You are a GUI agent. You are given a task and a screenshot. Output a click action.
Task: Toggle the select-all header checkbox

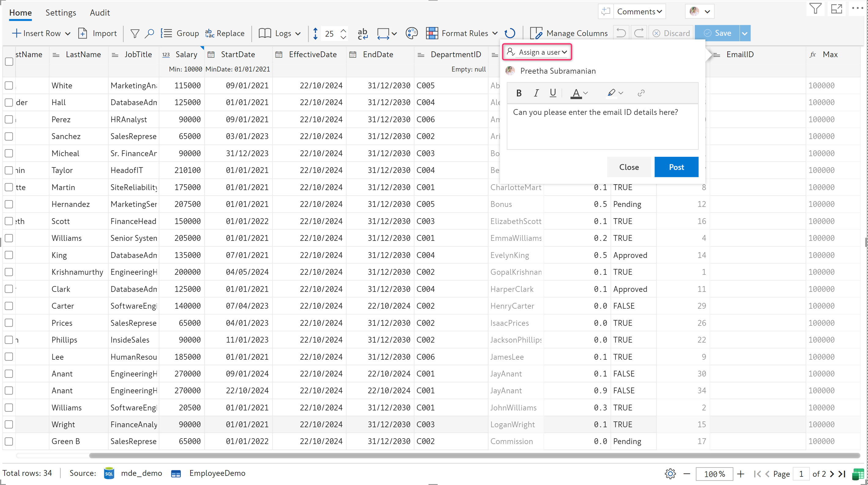coord(9,62)
